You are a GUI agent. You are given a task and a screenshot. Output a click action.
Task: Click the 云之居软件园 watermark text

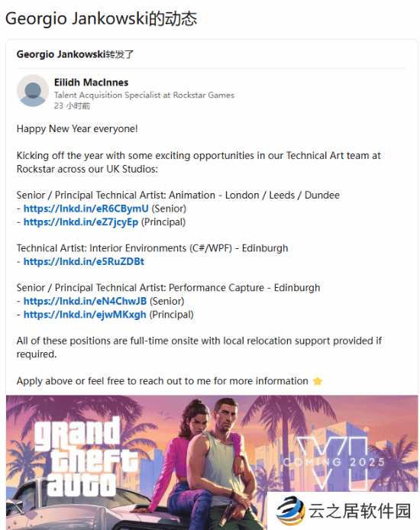pyautogui.click(x=360, y=511)
